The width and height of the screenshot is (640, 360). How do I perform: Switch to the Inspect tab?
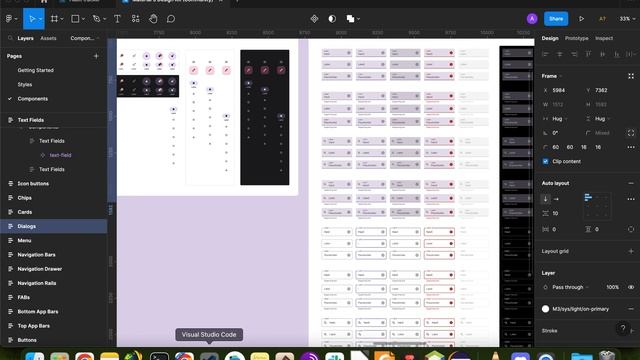point(604,38)
